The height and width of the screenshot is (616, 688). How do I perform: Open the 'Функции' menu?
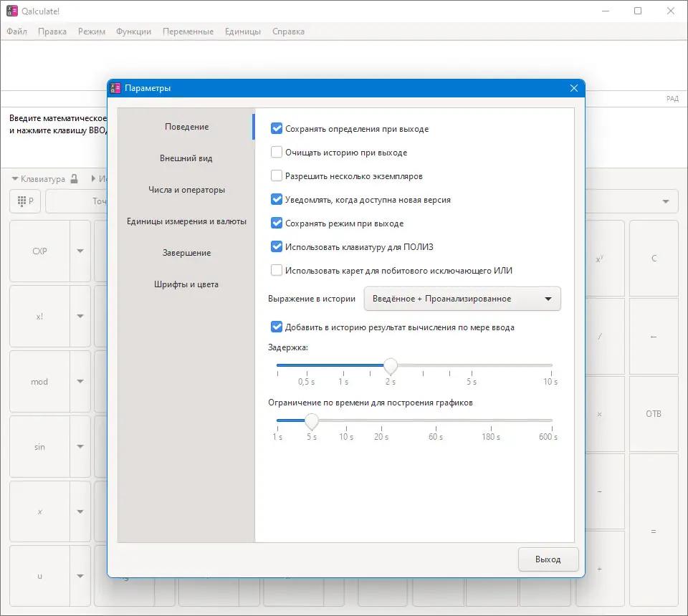point(134,32)
